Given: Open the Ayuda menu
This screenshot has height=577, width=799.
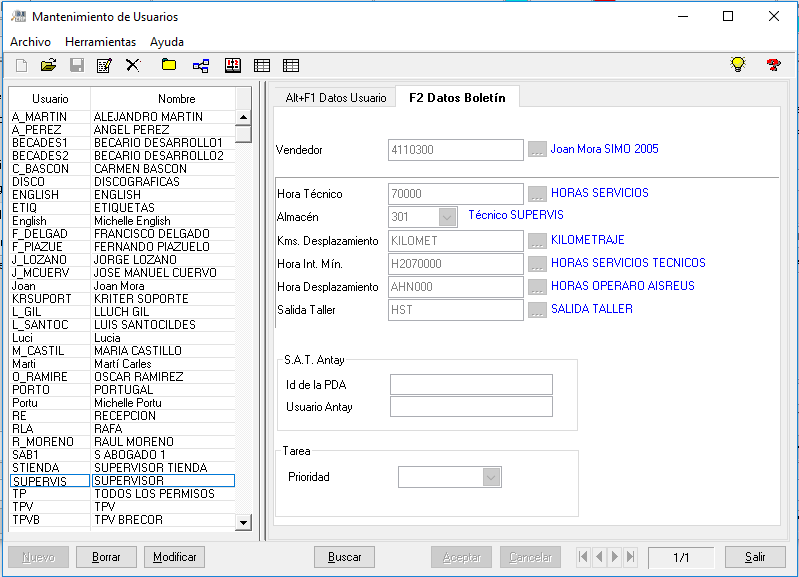Looking at the screenshot, I should [x=167, y=42].
